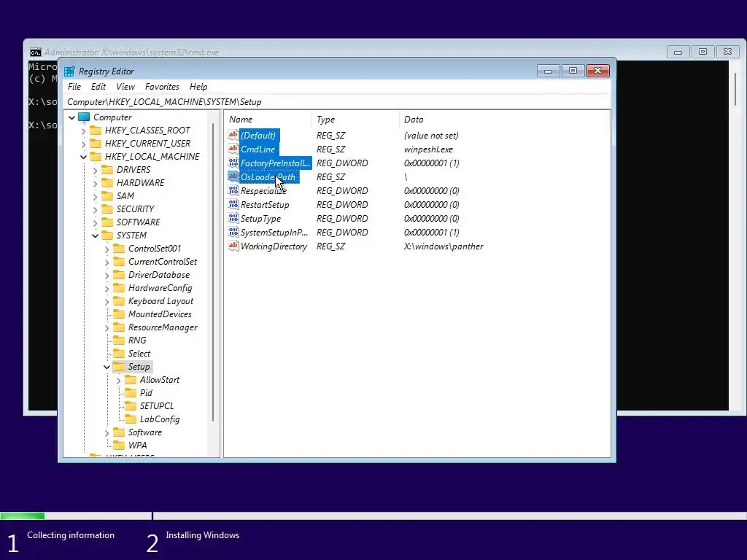Expand the AllowStart key
This screenshot has width=747, height=560.
[x=119, y=380]
